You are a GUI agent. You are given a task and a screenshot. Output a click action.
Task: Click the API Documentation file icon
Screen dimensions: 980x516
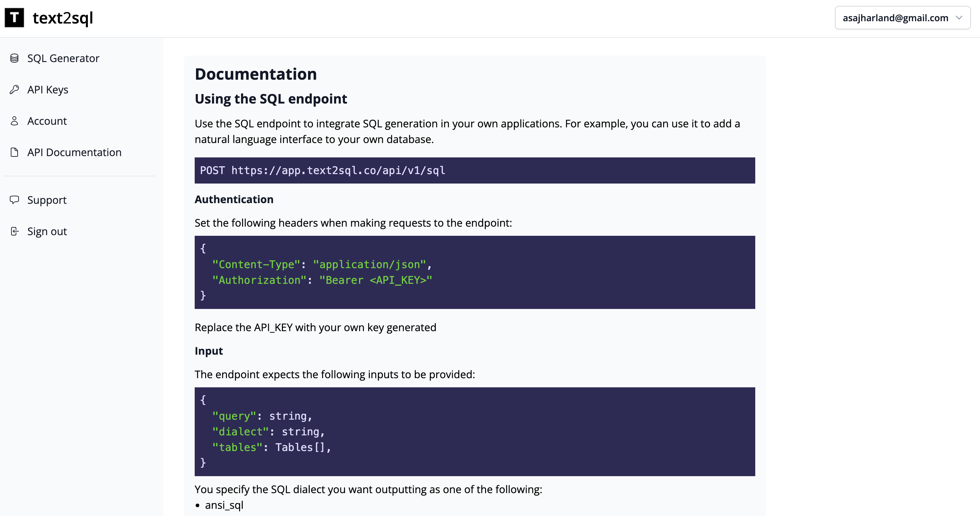(x=14, y=152)
